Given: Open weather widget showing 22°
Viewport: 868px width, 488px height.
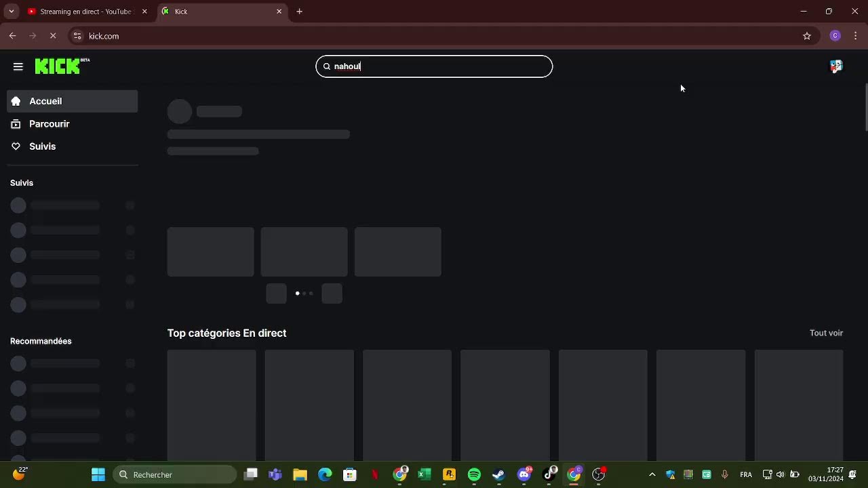Looking at the screenshot, I should pyautogui.click(x=20, y=474).
